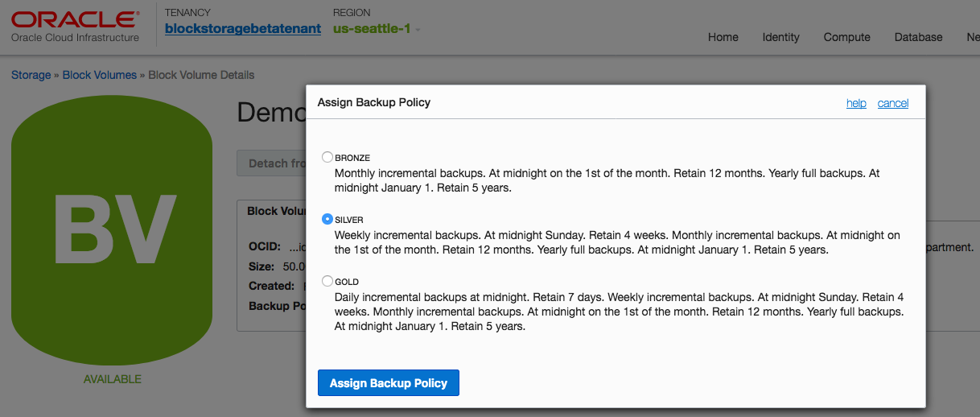Cancel the Assign Backup Policy dialog

[893, 103]
